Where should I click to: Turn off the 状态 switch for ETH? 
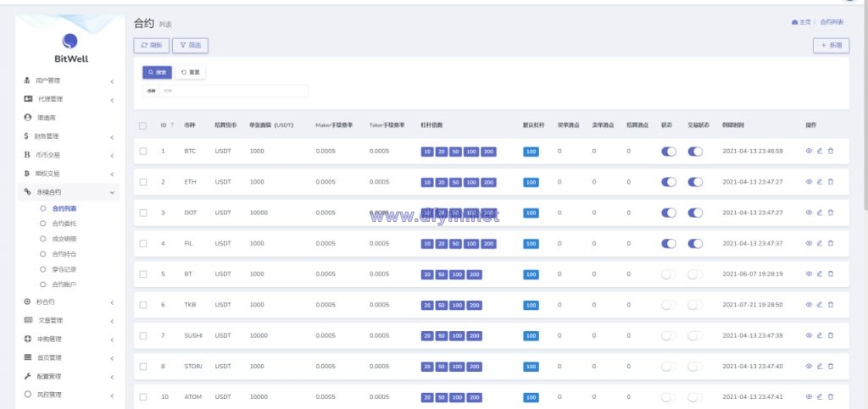click(669, 182)
